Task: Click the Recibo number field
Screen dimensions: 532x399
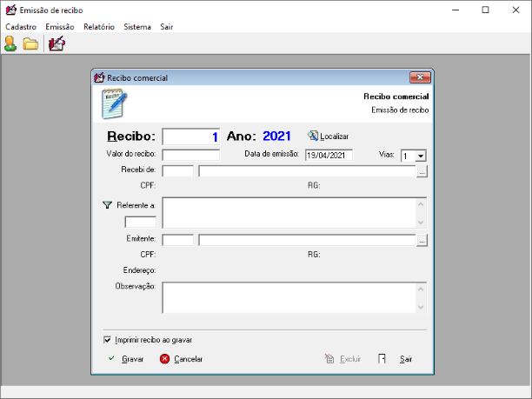Action: 191,136
